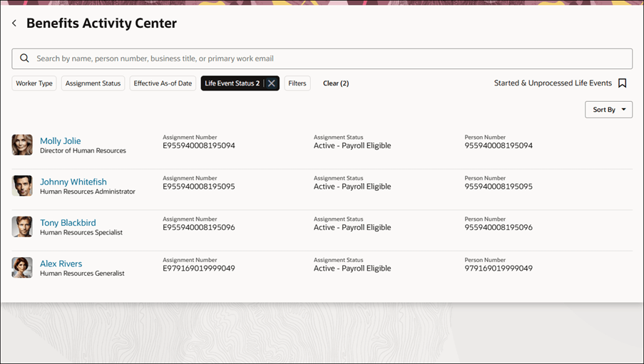Open Johnny Whitefish's profile photo
The width and height of the screenshot is (644, 364).
click(22, 186)
